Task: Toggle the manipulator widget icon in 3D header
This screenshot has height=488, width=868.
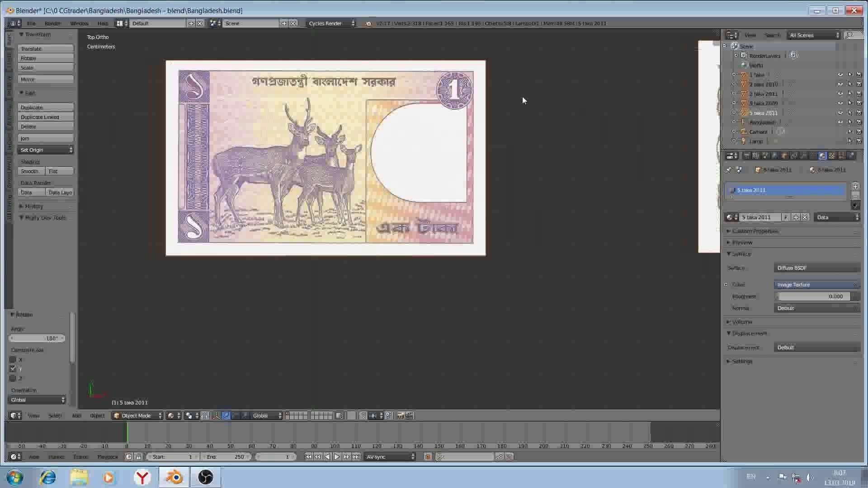Action: click(216, 416)
